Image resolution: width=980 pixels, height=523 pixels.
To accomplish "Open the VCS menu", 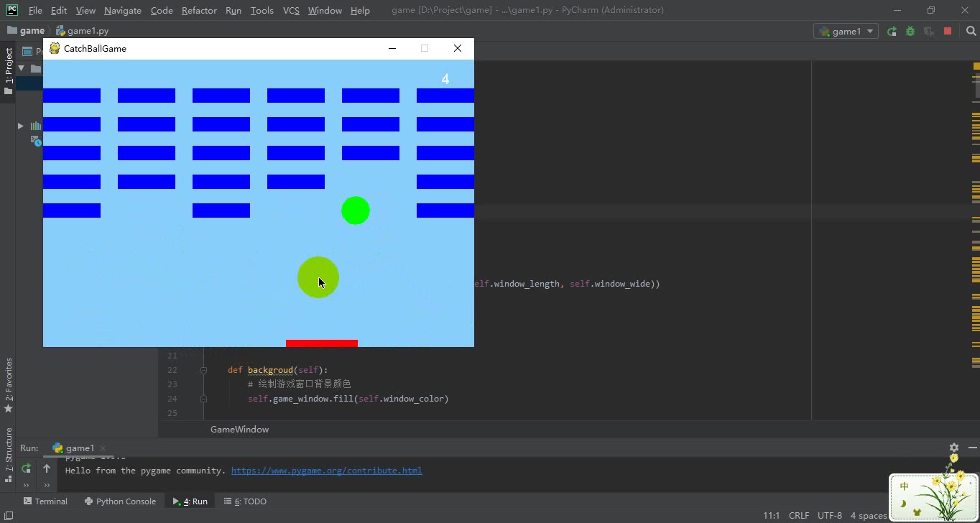I will click(291, 10).
